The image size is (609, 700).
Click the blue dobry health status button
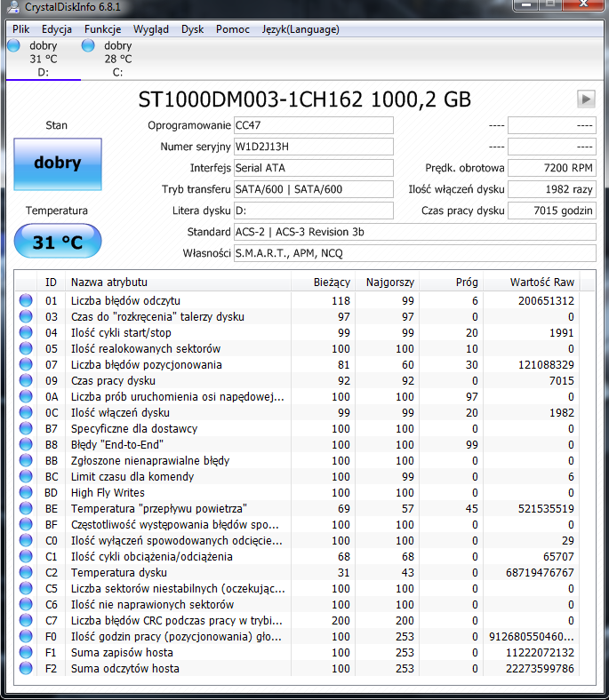(x=58, y=163)
